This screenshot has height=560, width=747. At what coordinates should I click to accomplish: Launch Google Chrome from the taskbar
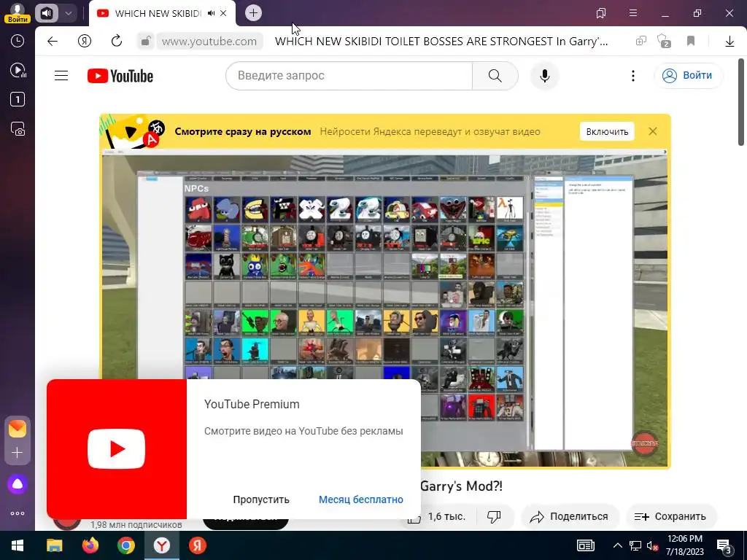[x=125, y=545]
